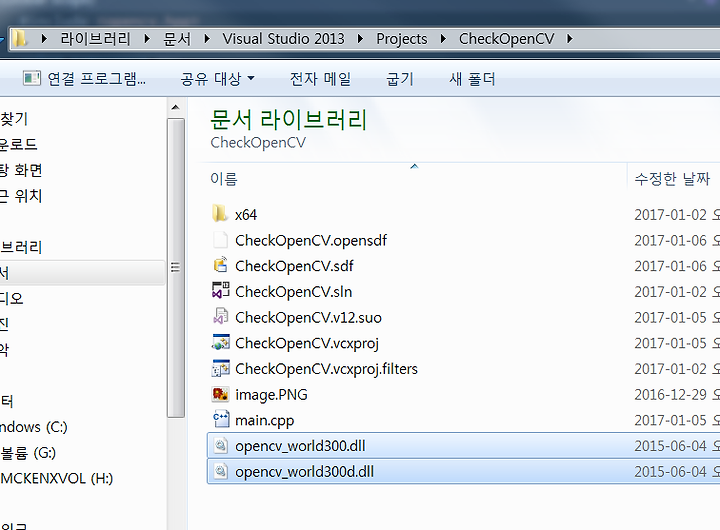Expand the arrow after 문서 breadcrumb
720x530 pixels.
click(207, 39)
